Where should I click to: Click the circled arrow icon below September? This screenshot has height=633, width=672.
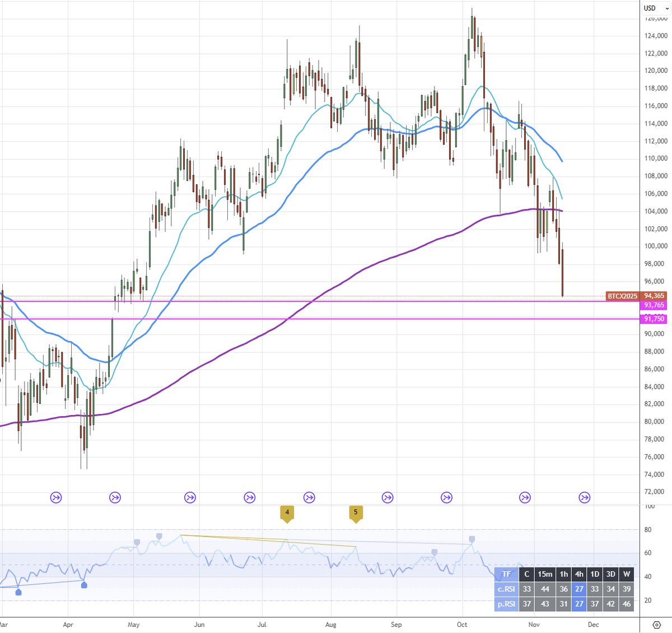[387, 497]
